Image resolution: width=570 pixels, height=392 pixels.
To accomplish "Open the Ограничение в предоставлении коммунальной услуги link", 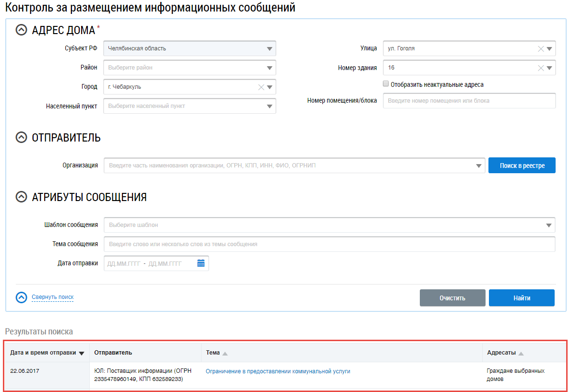I will pos(278,371).
